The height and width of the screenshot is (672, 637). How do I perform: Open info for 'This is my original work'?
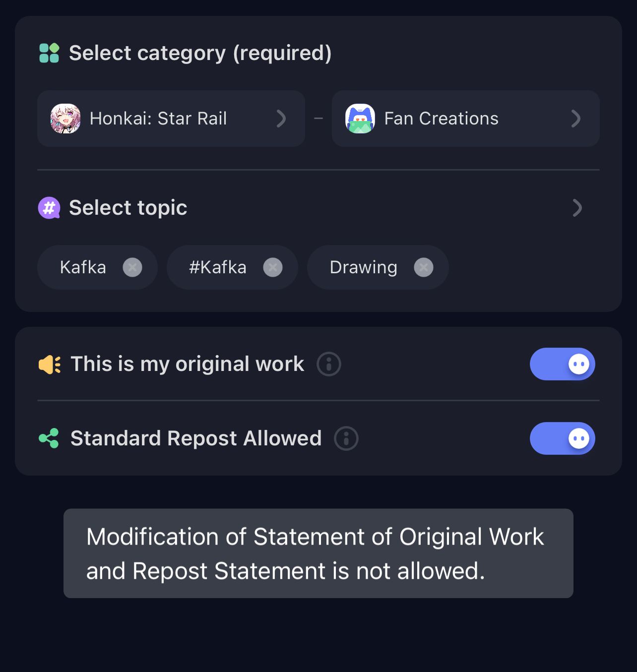329,364
